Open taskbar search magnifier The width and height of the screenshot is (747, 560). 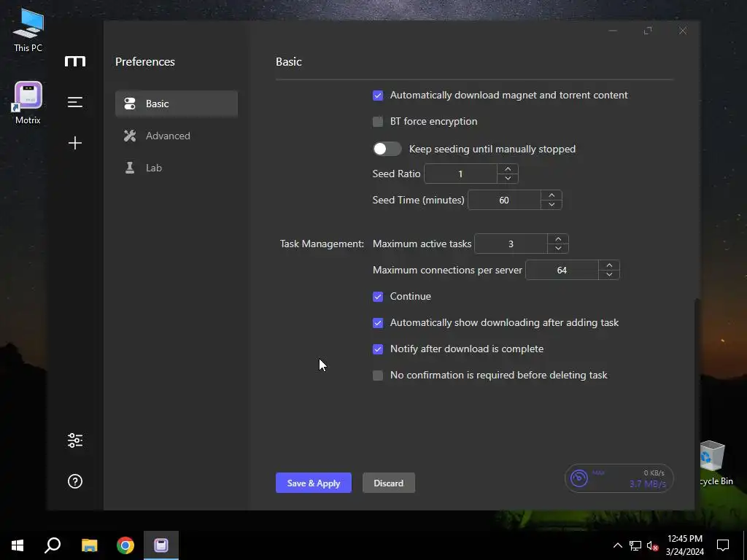(53, 545)
